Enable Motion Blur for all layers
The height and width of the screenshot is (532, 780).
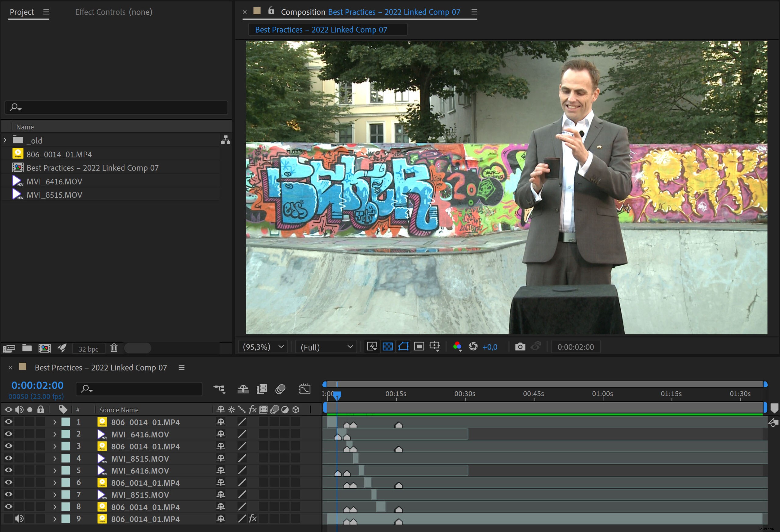click(x=281, y=389)
